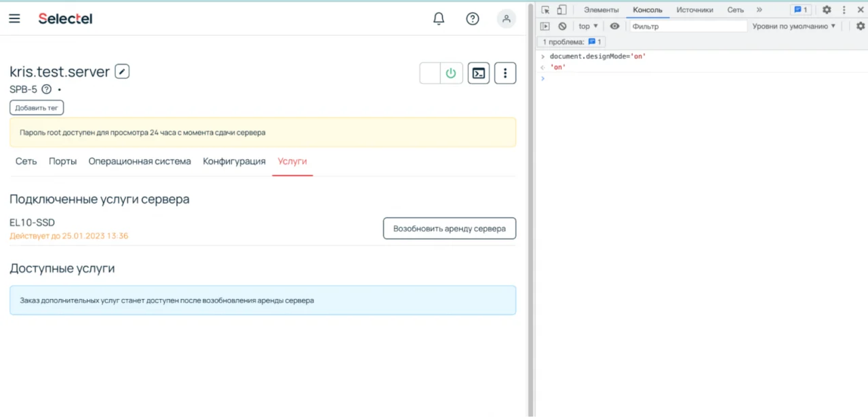Edit server name with pencil icon
This screenshot has width=868, height=417.
[x=122, y=71]
